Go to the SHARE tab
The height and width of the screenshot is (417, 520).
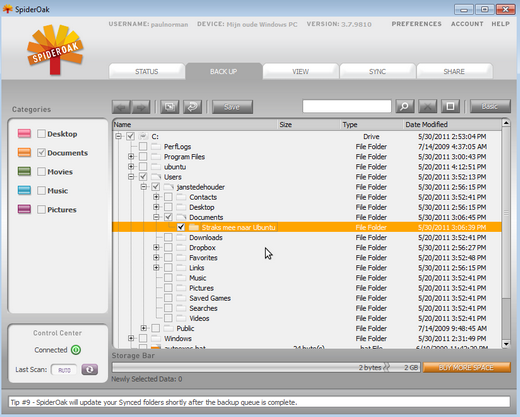pos(454,71)
